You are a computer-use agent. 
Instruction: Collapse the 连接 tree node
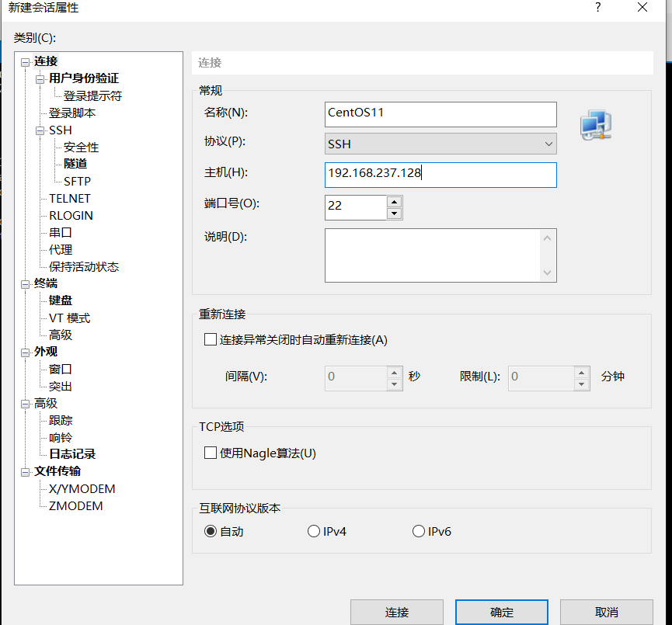[26, 62]
